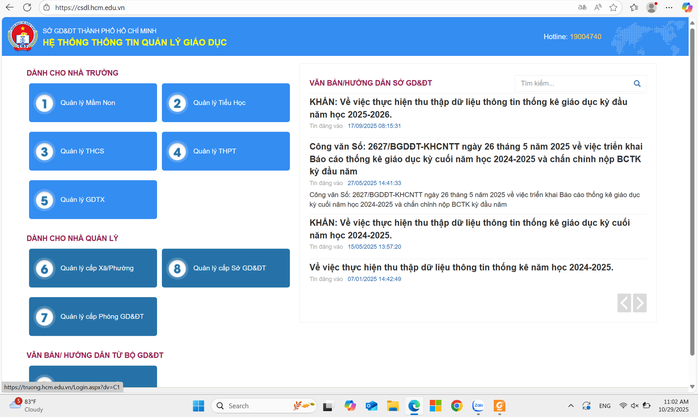Open the Copilot icon in browser toolbar
Screen dimensions: 698x417
pos(689,7)
